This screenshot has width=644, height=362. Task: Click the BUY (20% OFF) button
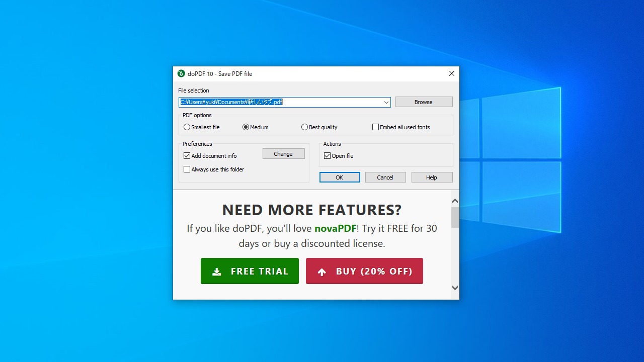(x=364, y=271)
